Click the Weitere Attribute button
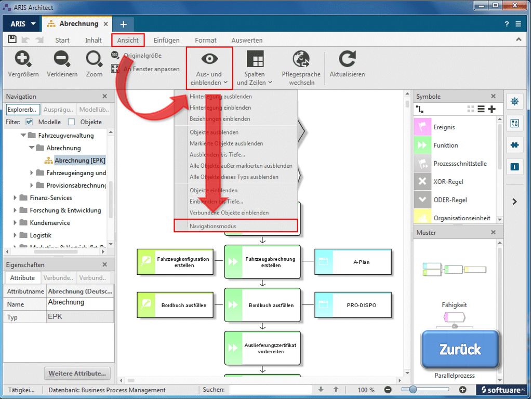Screen dimensions: 532x399 point(77,373)
